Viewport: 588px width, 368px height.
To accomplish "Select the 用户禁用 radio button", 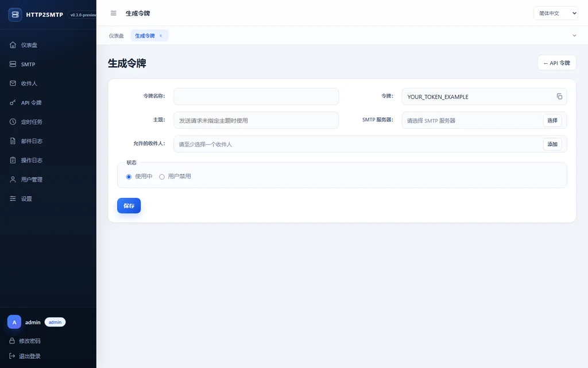I will 161,177.
